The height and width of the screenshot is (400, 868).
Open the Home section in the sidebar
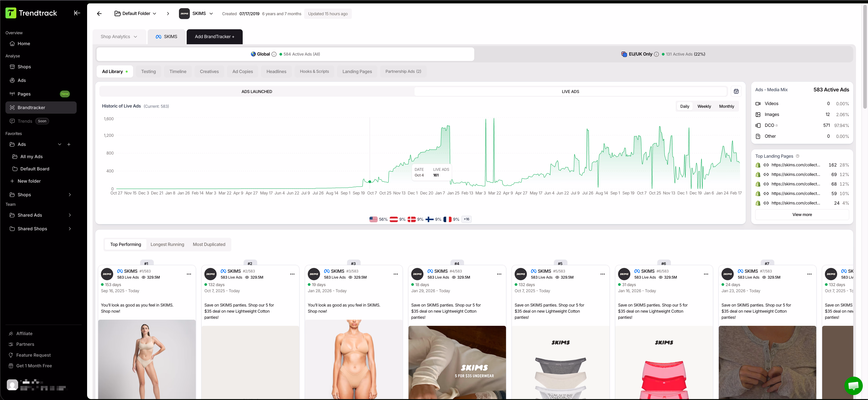point(24,44)
